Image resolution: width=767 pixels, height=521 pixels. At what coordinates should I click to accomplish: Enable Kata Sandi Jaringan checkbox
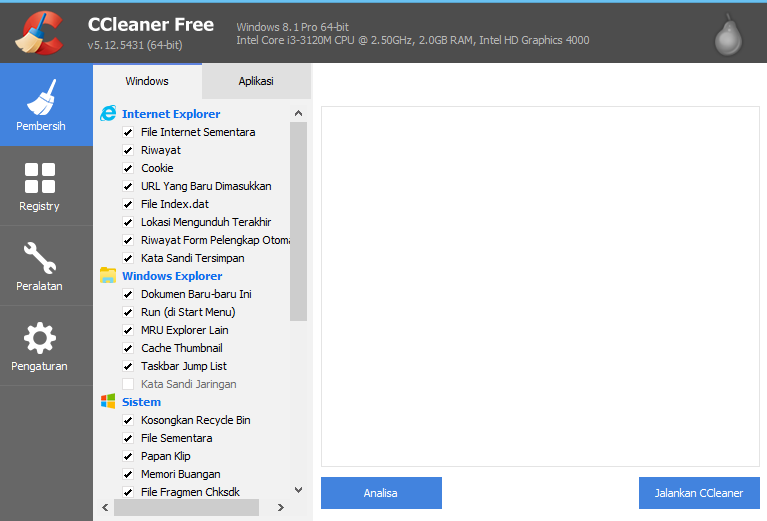(128, 384)
